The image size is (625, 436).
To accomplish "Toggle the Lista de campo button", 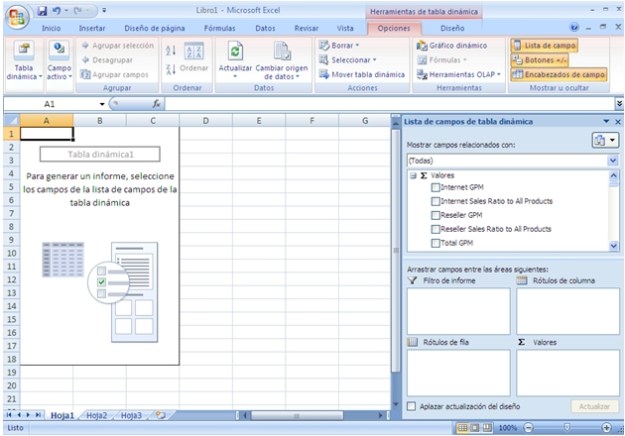I will click(x=544, y=46).
